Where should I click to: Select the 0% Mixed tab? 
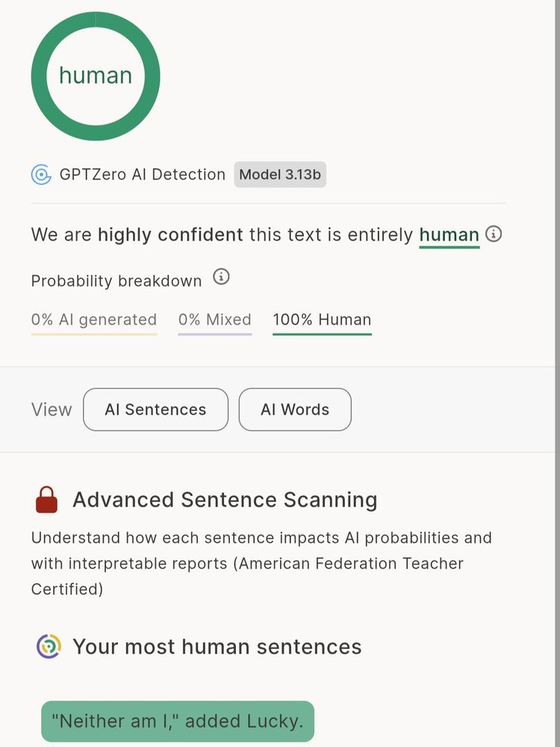(x=215, y=320)
